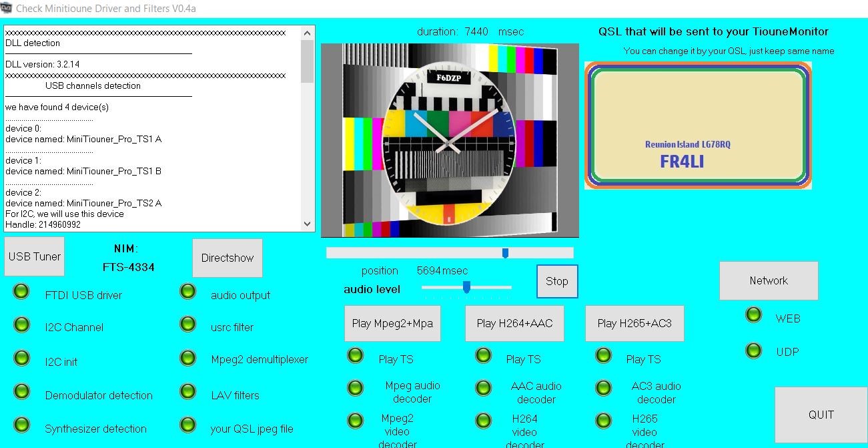Click the Play TS LED under H264+AAC

click(x=483, y=356)
